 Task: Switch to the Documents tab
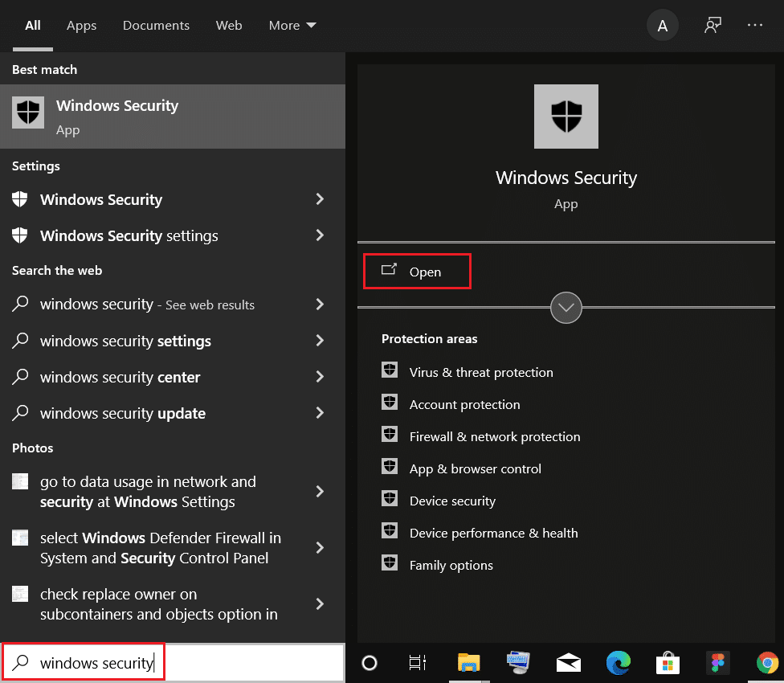[155, 26]
